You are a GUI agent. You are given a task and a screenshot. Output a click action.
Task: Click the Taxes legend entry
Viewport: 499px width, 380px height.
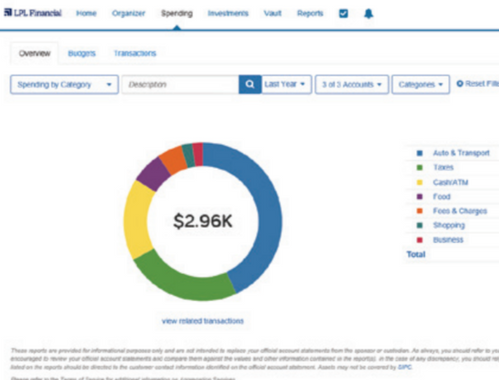(443, 167)
